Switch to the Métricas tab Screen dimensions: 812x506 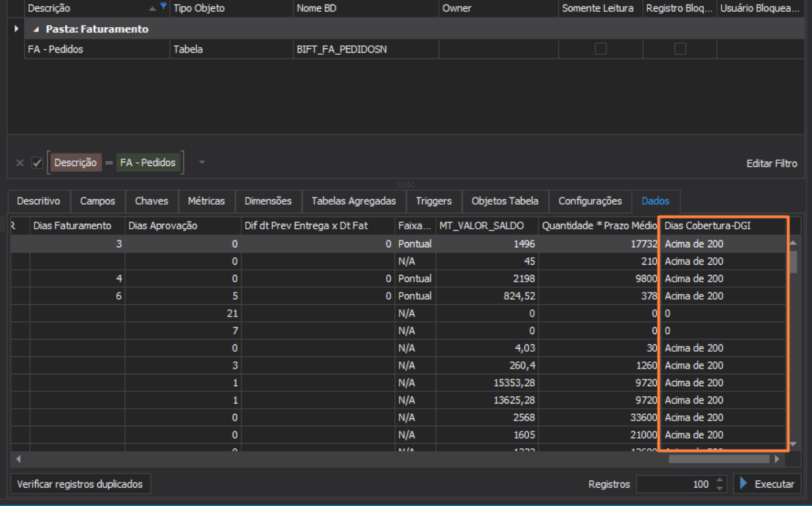(x=206, y=201)
